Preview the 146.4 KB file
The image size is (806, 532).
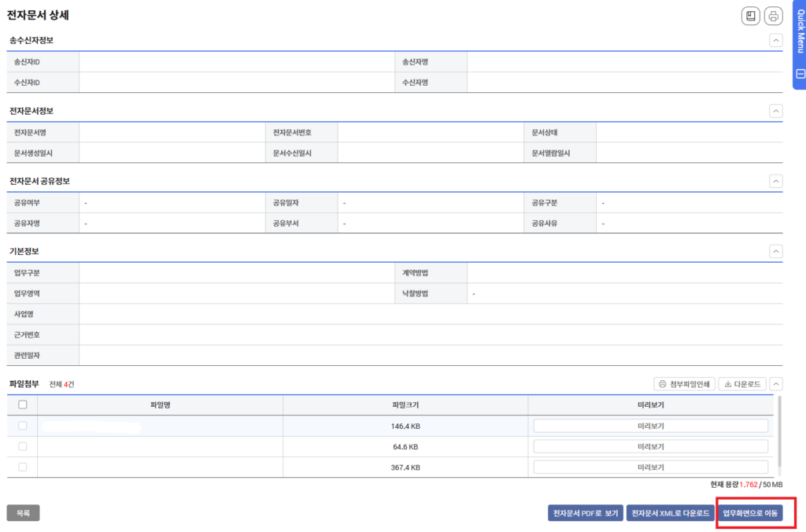(x=650, y=426)
